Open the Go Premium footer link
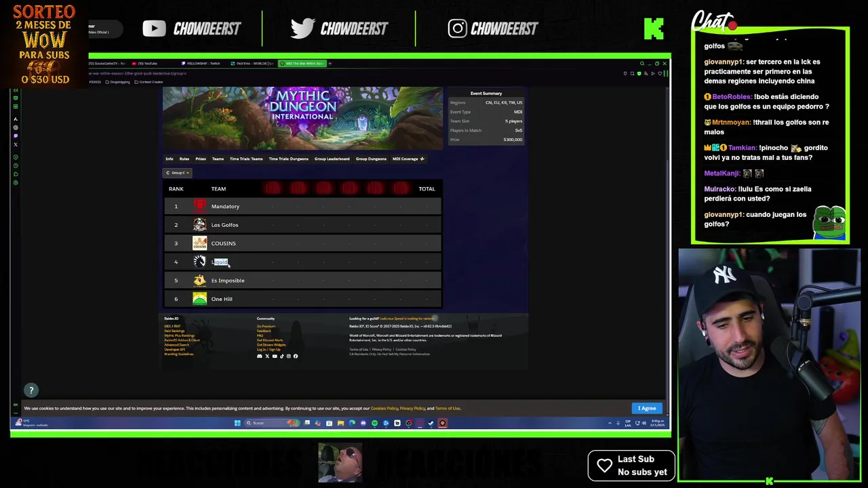Image resolution: width=868 pixels, height=488 pixels. click(x=266, y=326)
